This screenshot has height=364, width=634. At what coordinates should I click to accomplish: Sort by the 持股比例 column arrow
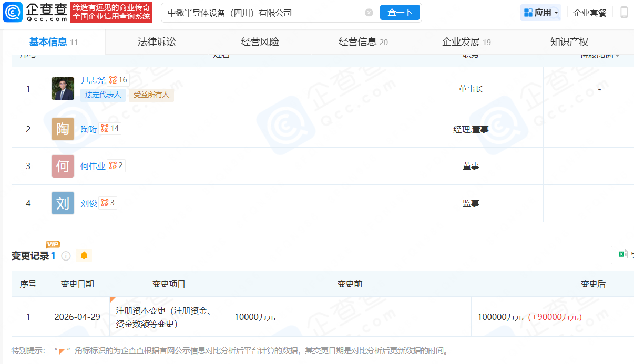[617, 56]
